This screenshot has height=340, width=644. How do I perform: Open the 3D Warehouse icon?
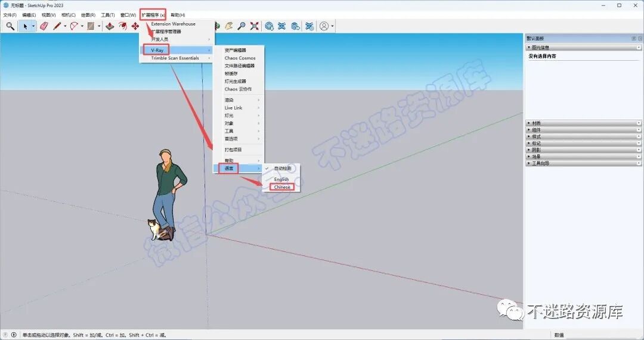pos(269,26)
